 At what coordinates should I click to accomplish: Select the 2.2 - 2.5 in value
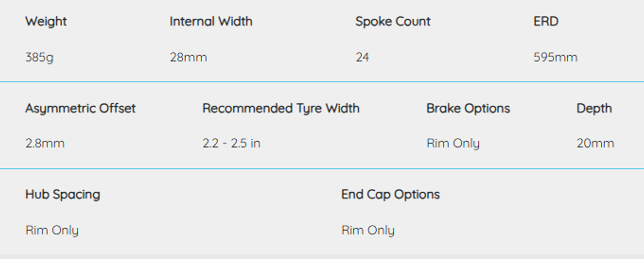[231, 143]
